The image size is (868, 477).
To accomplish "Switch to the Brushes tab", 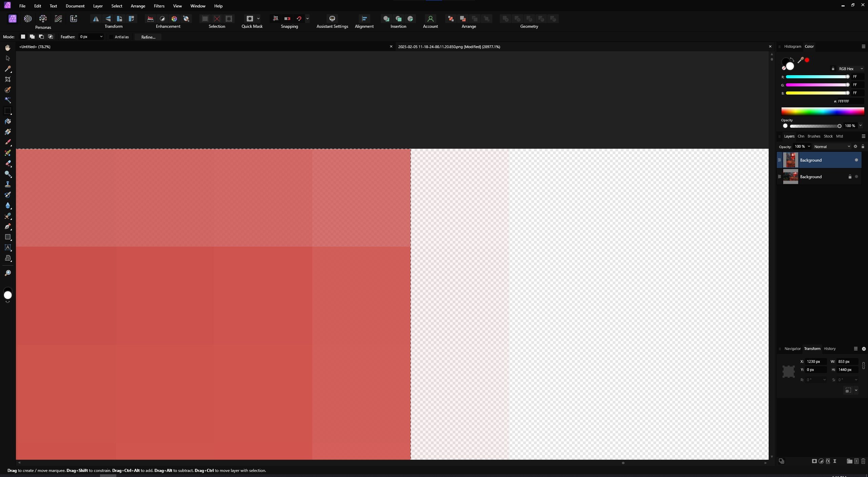I will coord(814,136).
